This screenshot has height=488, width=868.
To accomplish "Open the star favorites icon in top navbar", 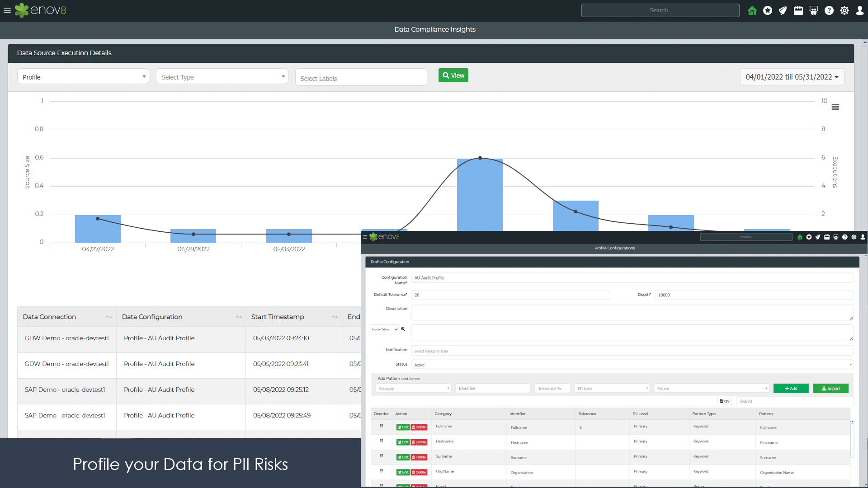I will tap(768, 10).
